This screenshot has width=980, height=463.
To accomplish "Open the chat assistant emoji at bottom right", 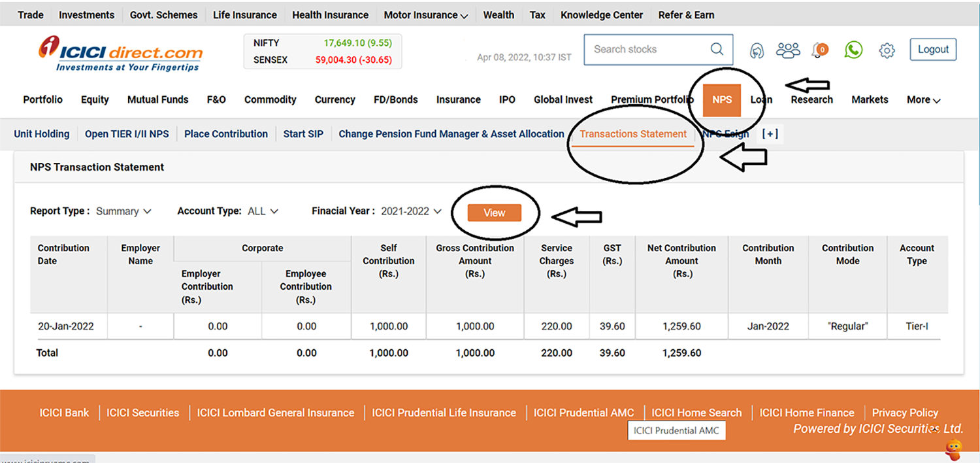I will pos(952,449).
